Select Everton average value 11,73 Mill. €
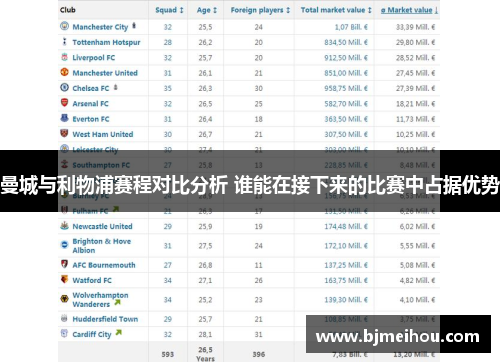 [x=415, y=119]
